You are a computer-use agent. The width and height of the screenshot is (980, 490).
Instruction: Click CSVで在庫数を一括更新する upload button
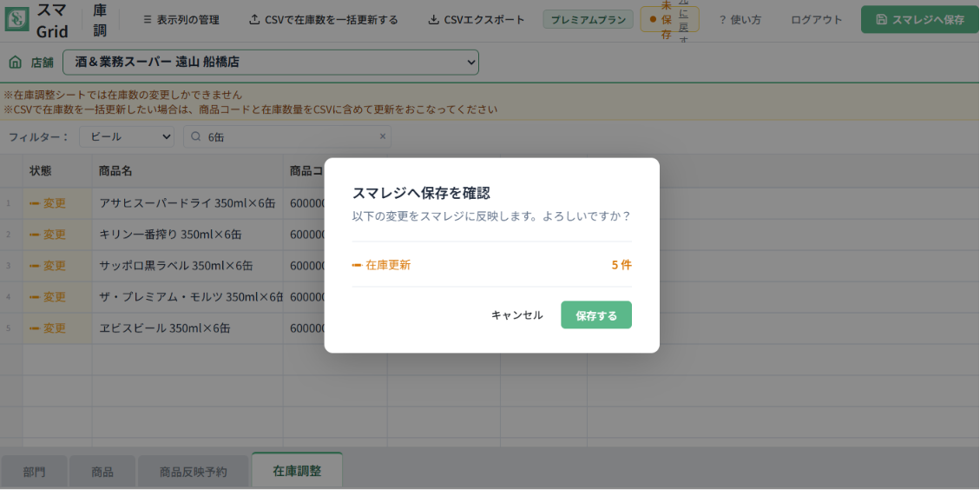tap(323, 20)
